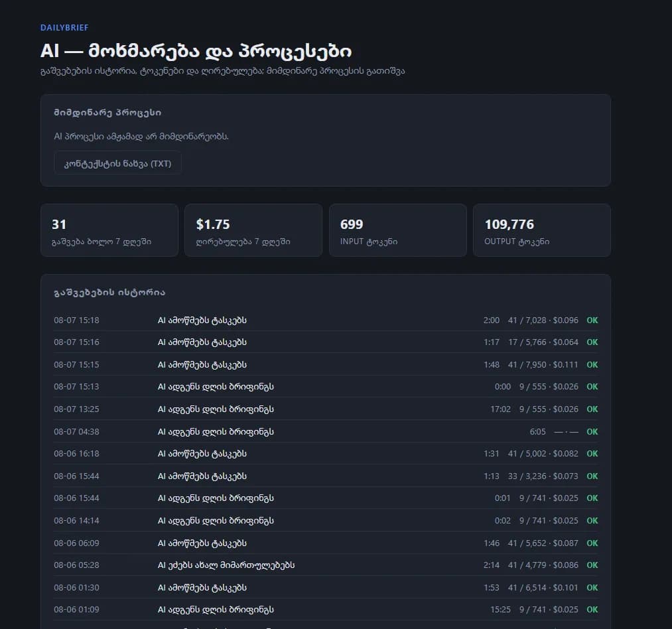
Task: Click the "41 / 5,652 · $0.087" usage value
Action: (x=543, y=543)
